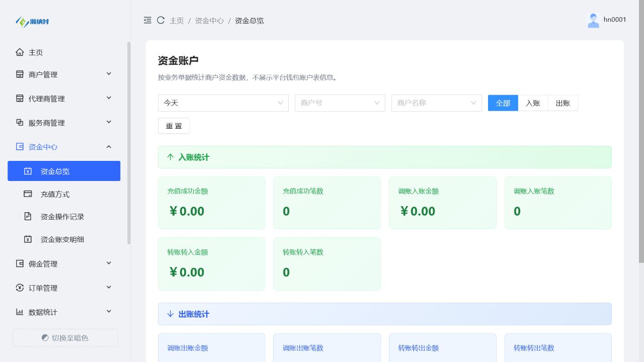Click the 转账转入笔数 card
Viewport: 644px width, 362px height.
click(x=327, y=264)
